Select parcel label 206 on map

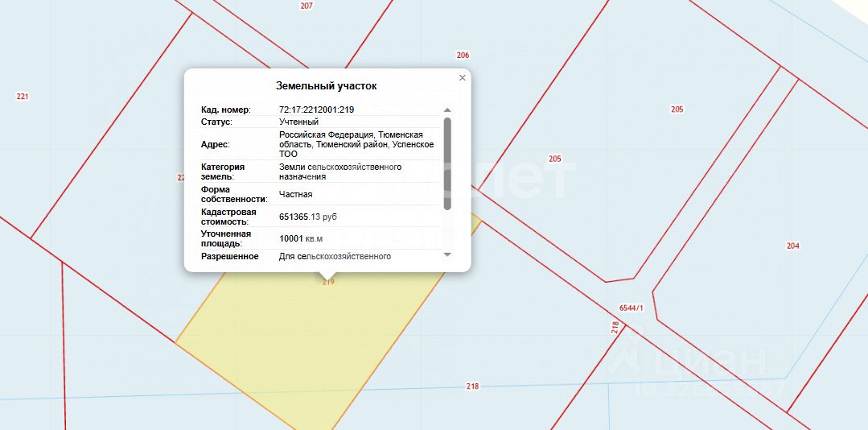coord(463,56)
